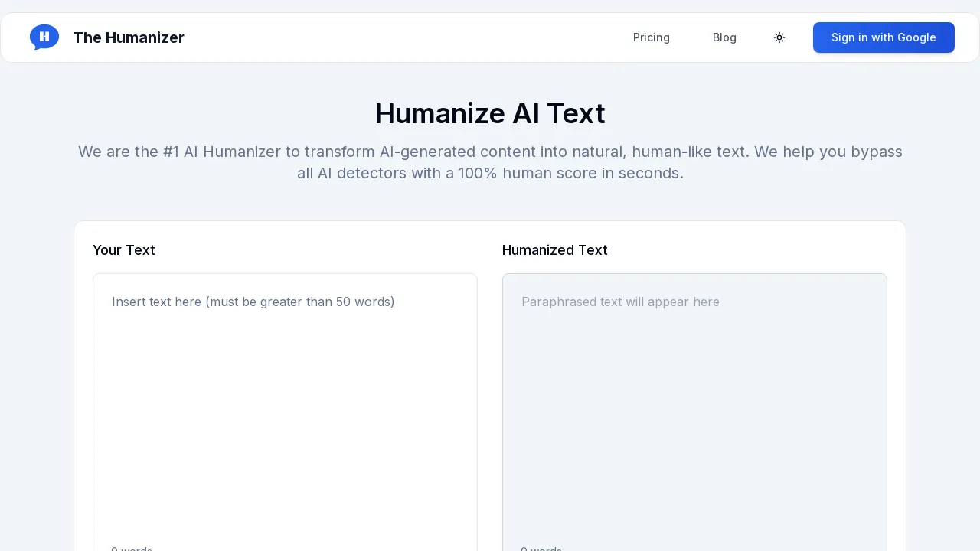Click the sun theme icon in the header

tap(779, 37)
